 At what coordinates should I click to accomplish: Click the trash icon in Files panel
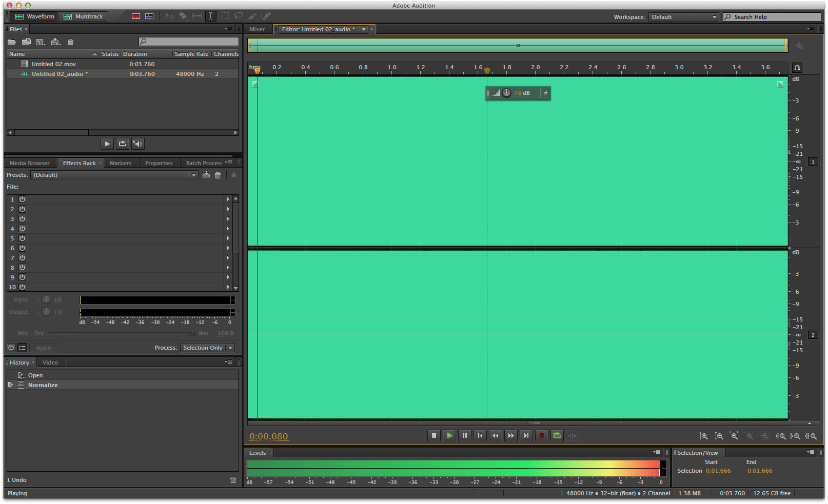coord(71,42)
